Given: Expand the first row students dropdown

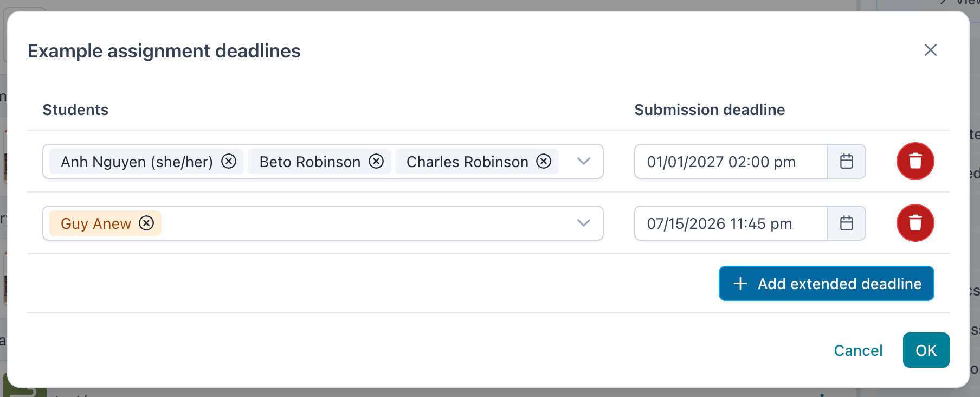Looking at the screenshot, I should (x=584, y=162).
